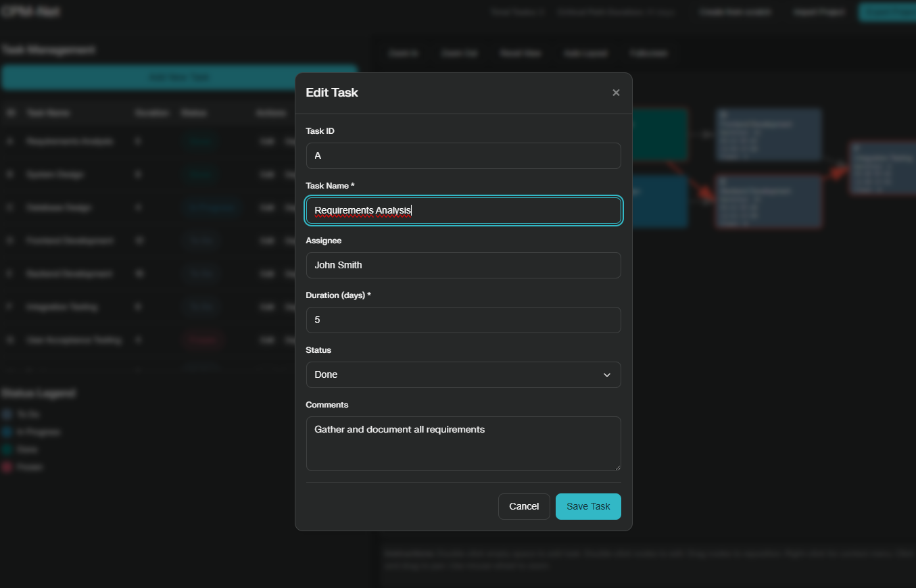Cancel editing the Requirements Analysis task

(524, 506)
